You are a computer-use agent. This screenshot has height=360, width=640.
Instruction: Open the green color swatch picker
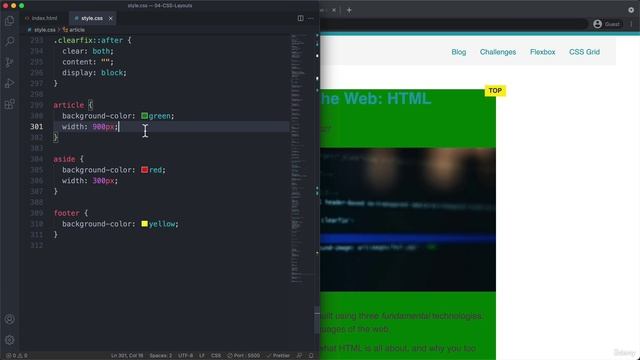pyautogui.click(x=144, y=116)
